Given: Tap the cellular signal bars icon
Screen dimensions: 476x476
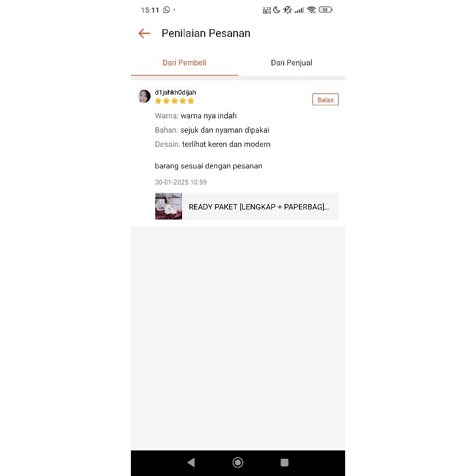Looking at the screenshot, I should pos(299,10).
